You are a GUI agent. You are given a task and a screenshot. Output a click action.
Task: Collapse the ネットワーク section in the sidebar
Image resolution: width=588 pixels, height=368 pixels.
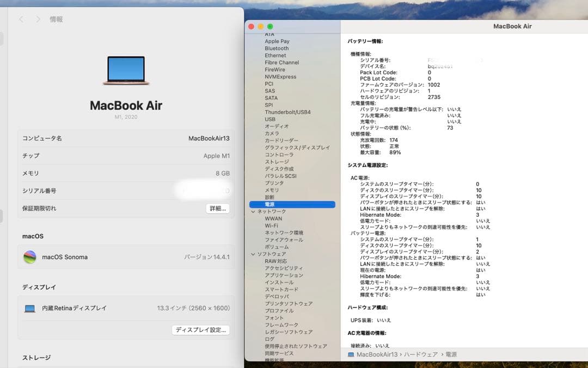click(x=253, y=212)
